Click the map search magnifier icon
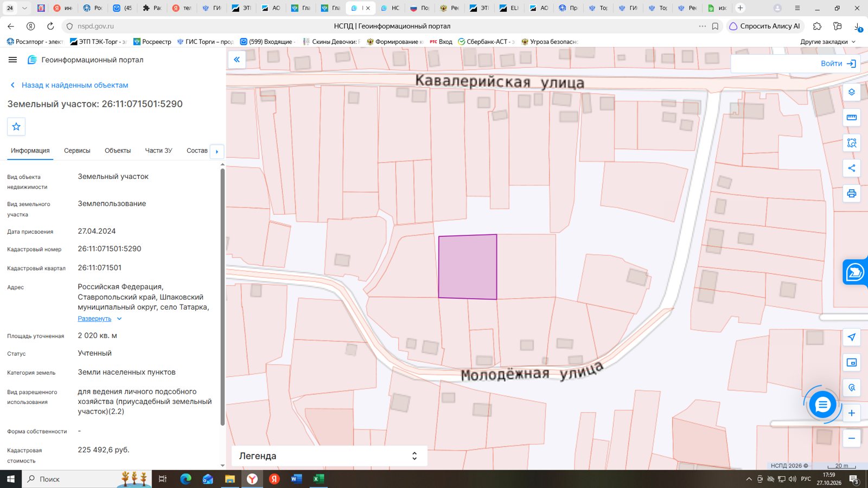The height and width of the screenshot is (488, 868). pos(852,388)
